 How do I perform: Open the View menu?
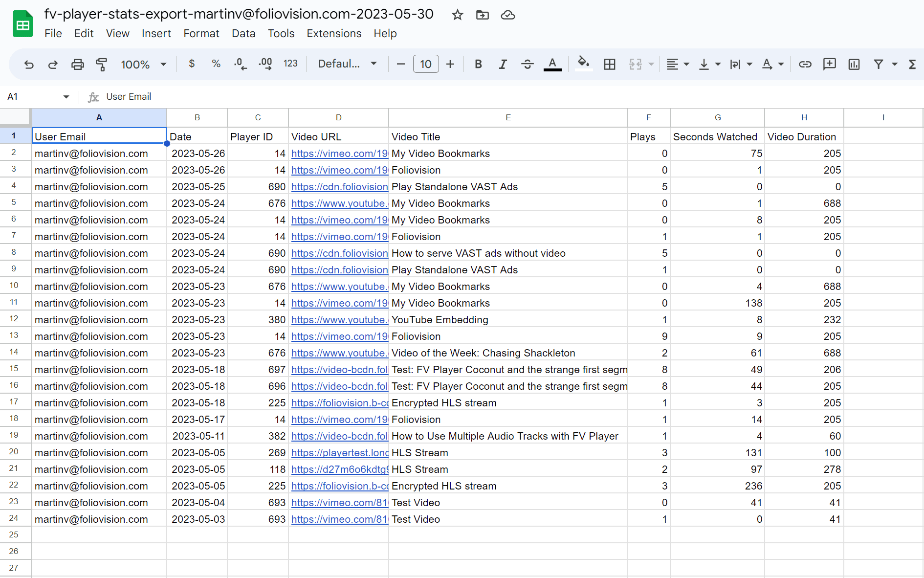(x=118, y=33)
